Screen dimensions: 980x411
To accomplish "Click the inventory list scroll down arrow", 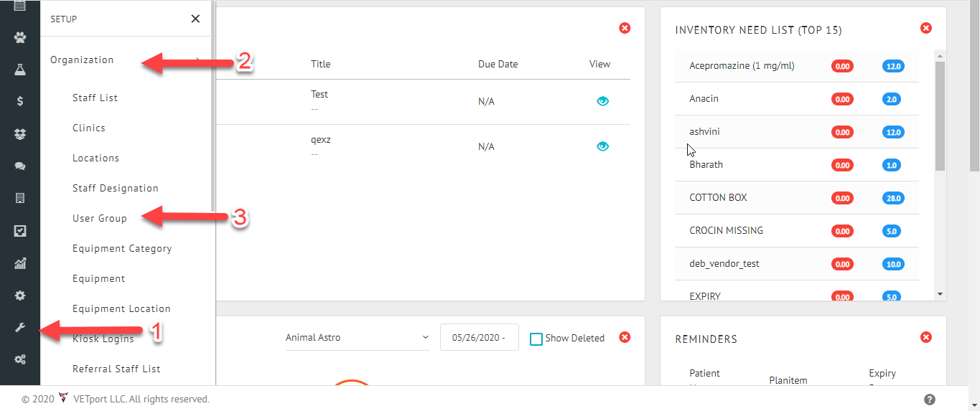I will [940, 294].
